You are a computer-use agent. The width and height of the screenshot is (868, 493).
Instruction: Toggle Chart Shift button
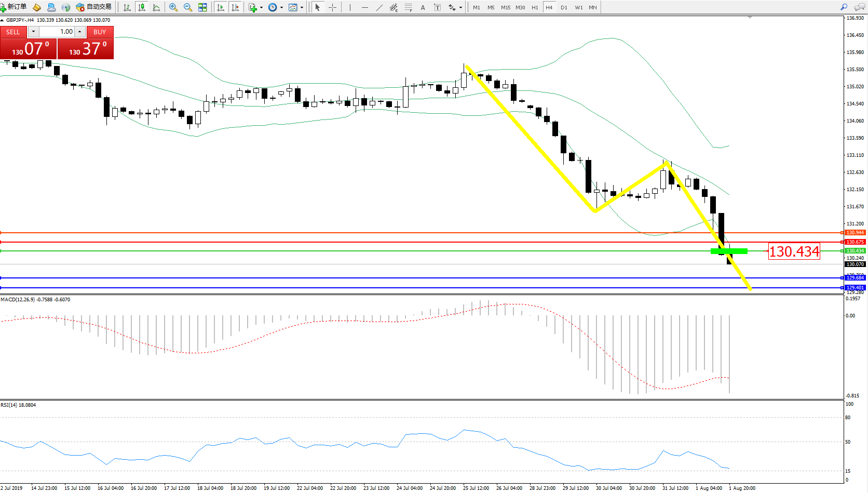pos(235,7)
